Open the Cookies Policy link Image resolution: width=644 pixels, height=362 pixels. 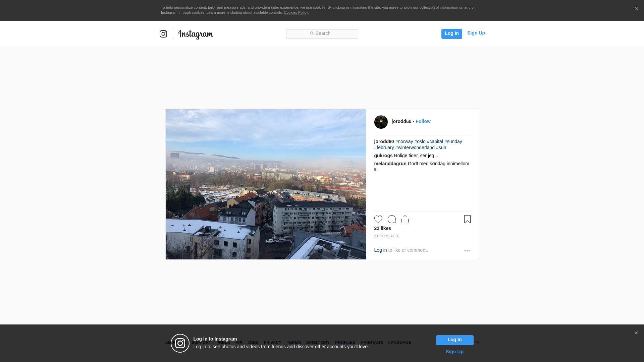point(296,12)
